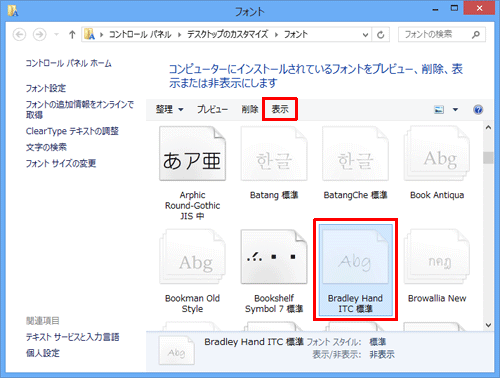Screen dimensions: 500x378
Task: Open view options dropdown arrow
Action: click(x=455, y=109)
